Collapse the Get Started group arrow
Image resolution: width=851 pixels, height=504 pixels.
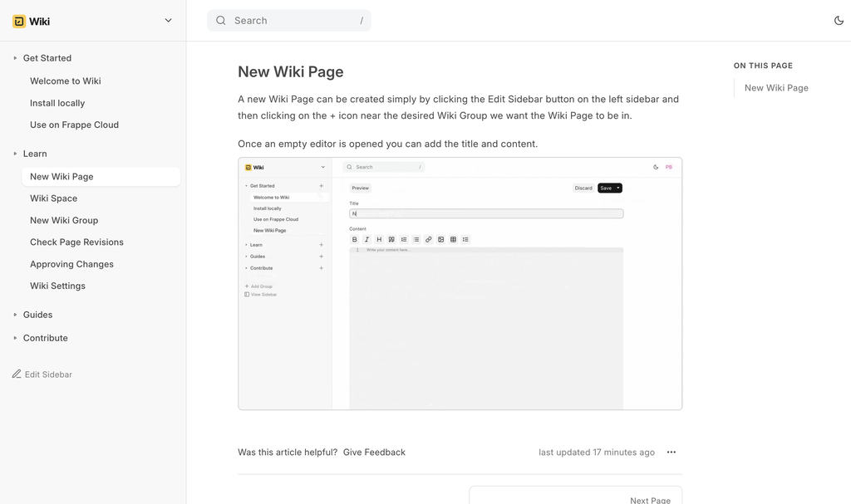click(x=15, y=58)
